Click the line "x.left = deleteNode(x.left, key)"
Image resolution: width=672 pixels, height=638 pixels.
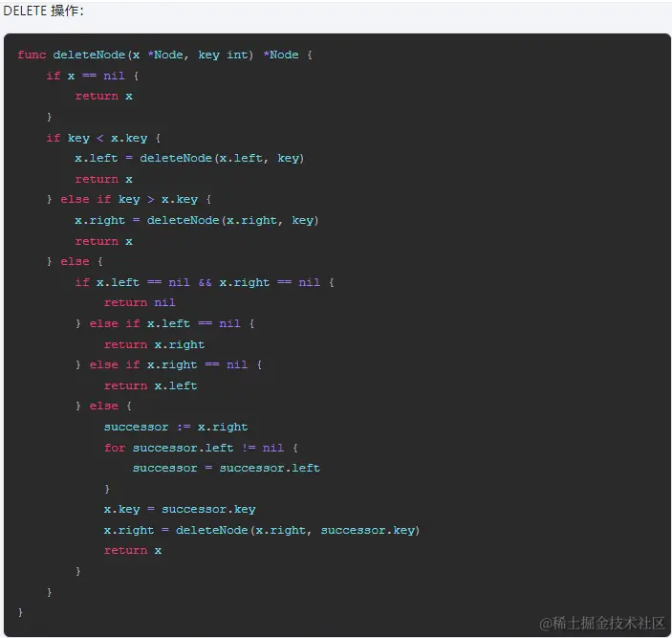pos(189,158)
